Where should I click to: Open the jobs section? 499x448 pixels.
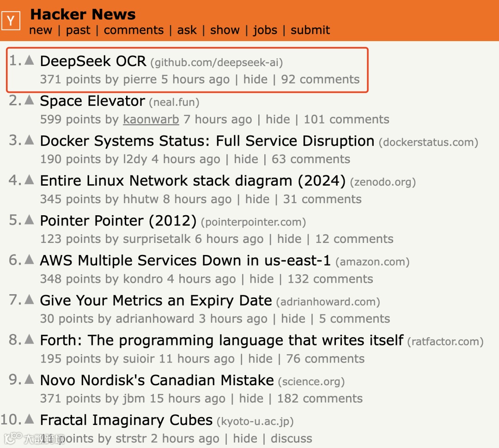(265, 30)
